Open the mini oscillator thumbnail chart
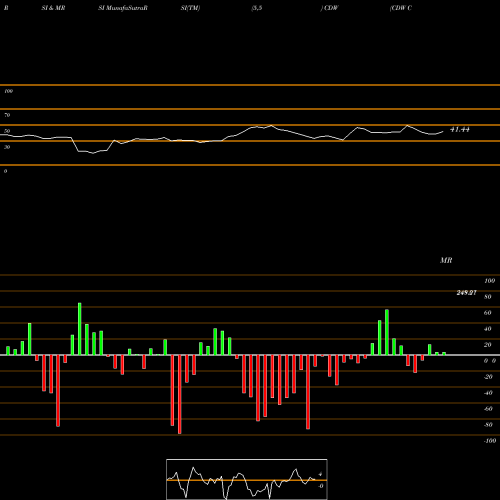500x500 pixels. pos(247,479)
